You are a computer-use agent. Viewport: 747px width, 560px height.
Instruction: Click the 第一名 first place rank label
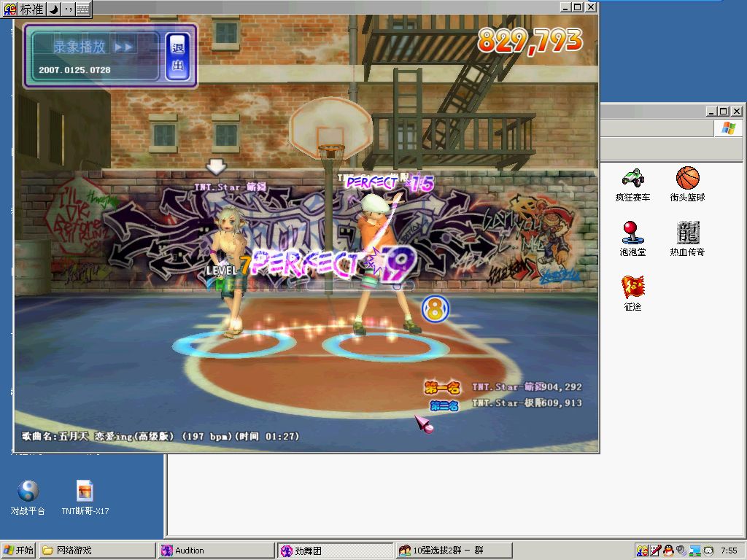pos(442,388)
